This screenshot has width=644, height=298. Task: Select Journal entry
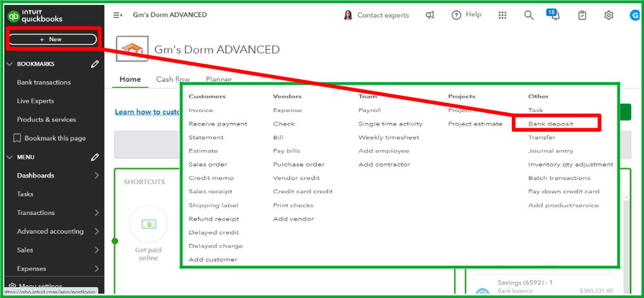[551, 151]
